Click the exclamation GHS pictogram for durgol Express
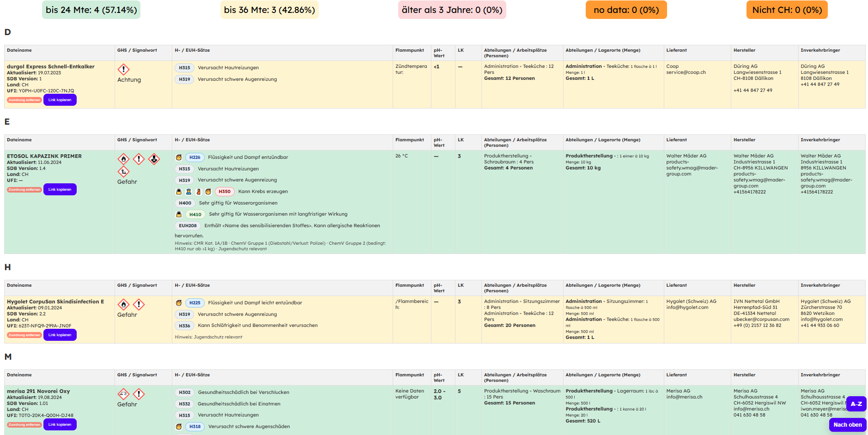The height and width of the screenshot is (435, 868). tap(123, 69)
